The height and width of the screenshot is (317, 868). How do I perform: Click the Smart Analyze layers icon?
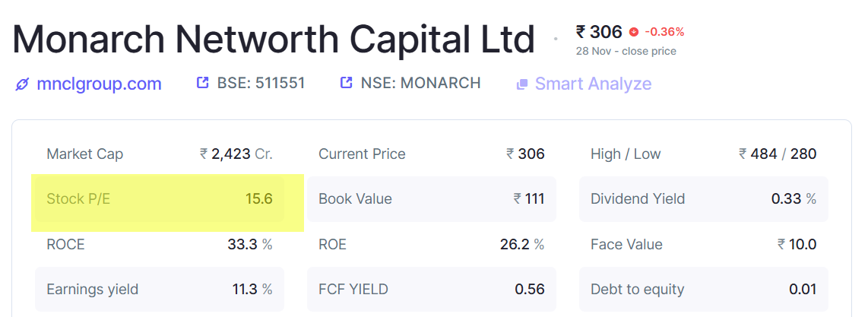pyautogui.click(x=522, y=84)
